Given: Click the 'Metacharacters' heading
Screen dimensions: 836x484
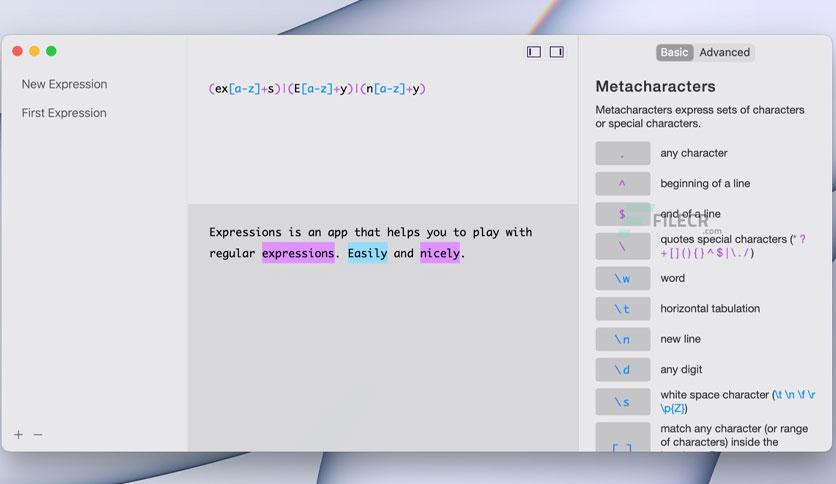Looking at the screenshot, I should pos(655,86).
